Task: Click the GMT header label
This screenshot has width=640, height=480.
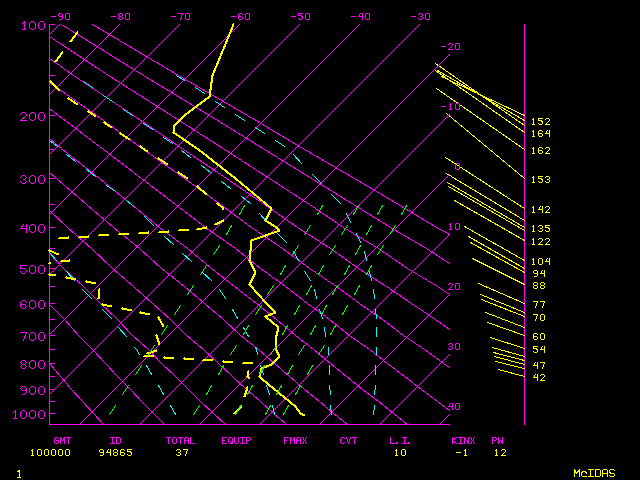Action: coord(62,440)
